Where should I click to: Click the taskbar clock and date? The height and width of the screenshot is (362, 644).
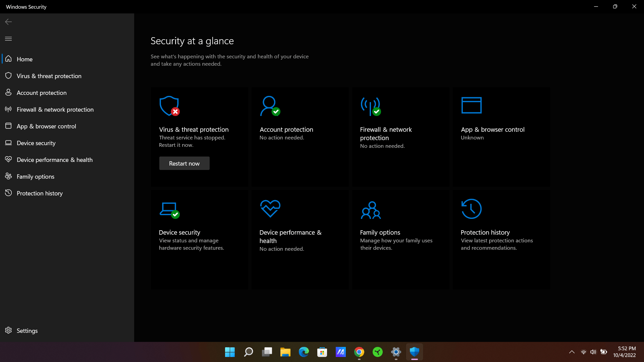pyautogui.click(x=624, y=352)
